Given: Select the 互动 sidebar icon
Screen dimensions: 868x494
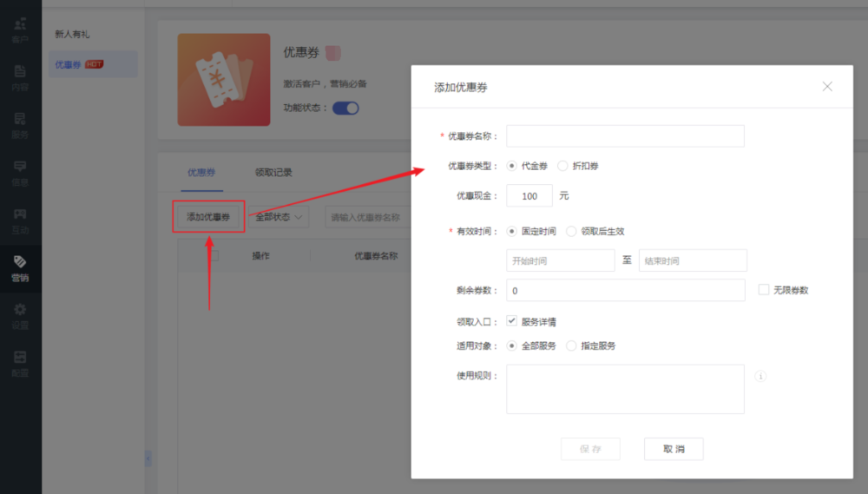Looking at the screenshot, I should click(x=20, y=221).
